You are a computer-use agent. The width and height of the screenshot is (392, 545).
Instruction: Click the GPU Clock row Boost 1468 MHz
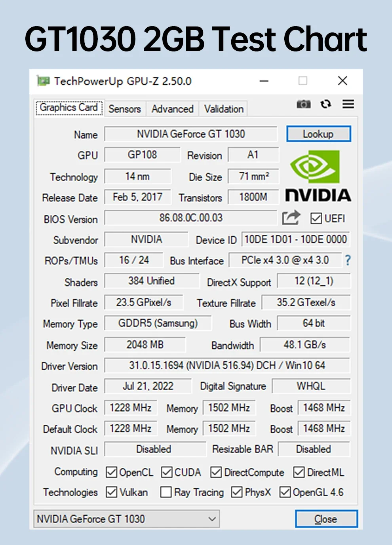pyautogui.click(x=324, y=408)
